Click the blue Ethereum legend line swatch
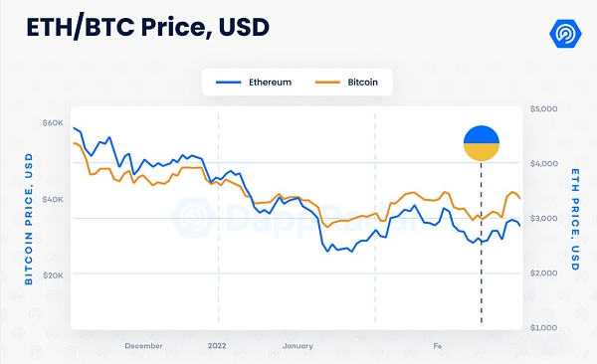 [229, 83]
